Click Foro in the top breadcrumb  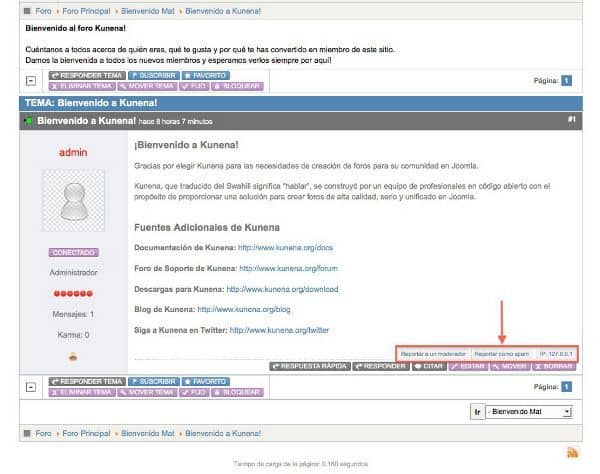(x=43, y=11)
